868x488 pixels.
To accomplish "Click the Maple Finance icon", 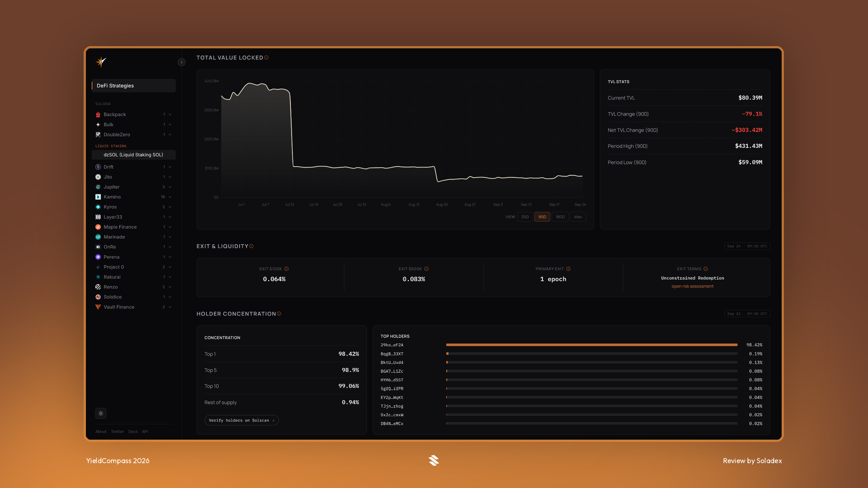I will 98,227.
